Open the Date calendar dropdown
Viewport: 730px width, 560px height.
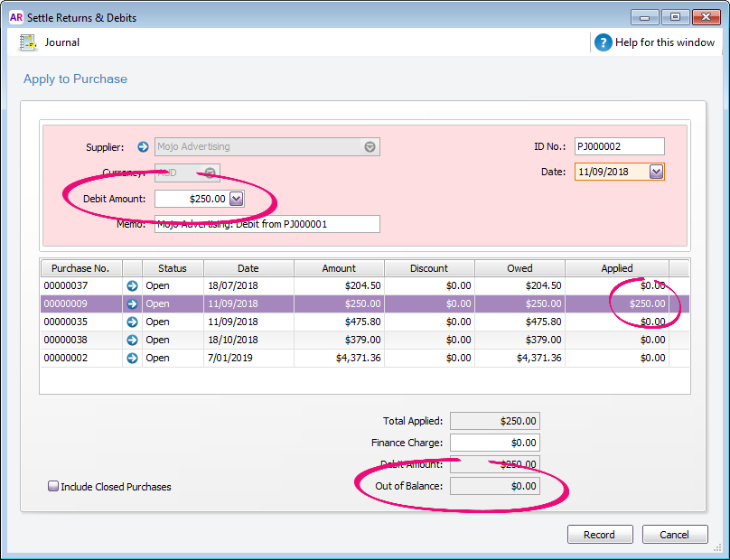coord(657,171)
